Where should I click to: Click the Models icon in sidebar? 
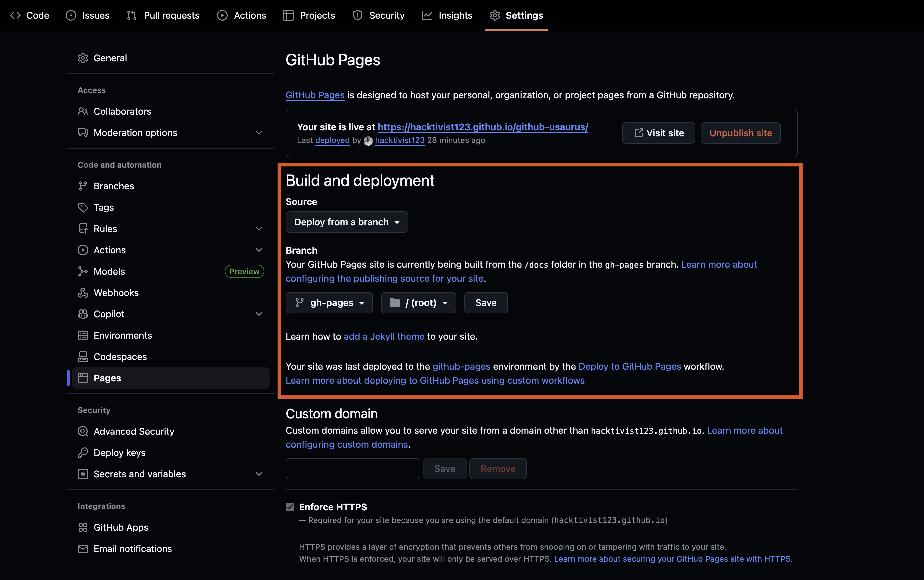[83, 271]
